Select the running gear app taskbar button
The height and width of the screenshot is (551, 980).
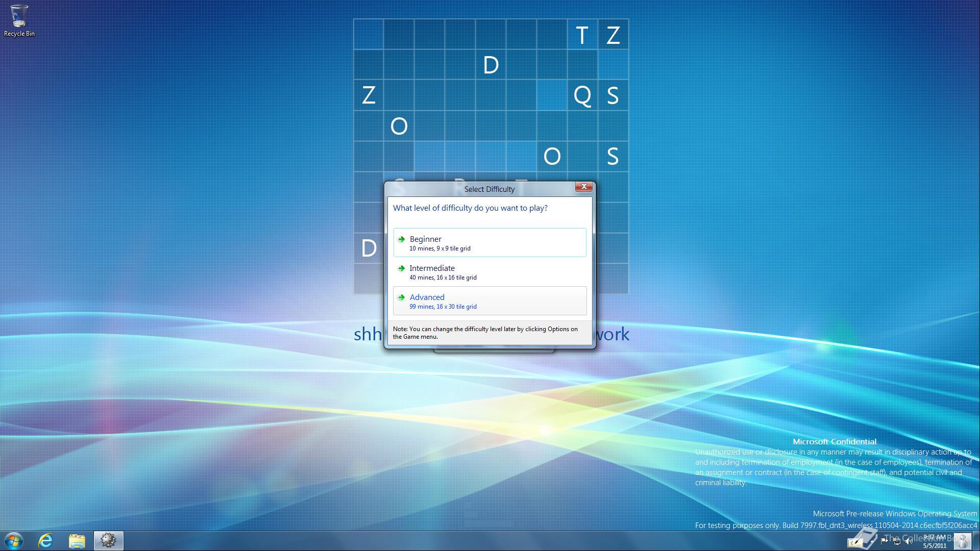(108, 541)
